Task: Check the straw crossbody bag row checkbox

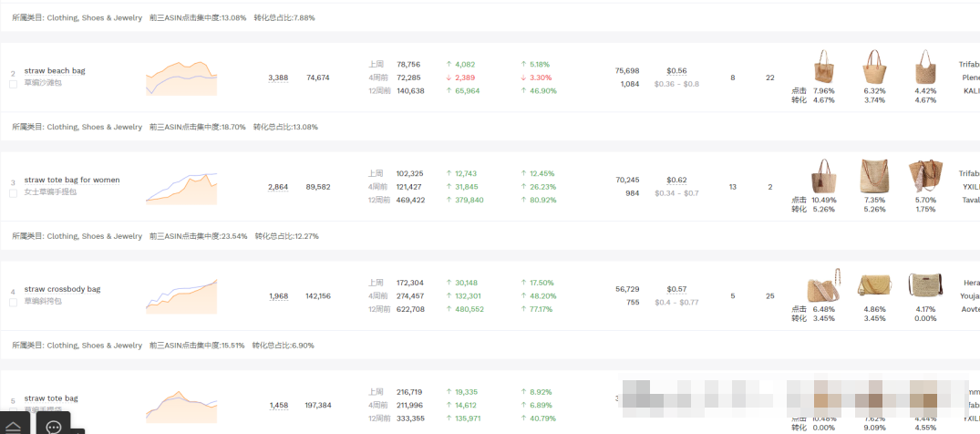Action: 13,303
